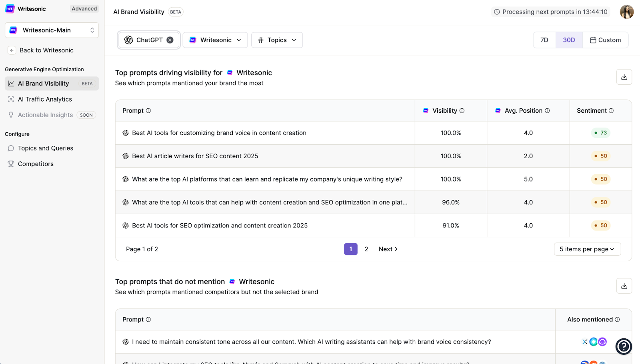Click AI Brand Visibility chart icon in sidebar
Image resolution: width=640 pixels, height=364 pixels.
[11, 84]
